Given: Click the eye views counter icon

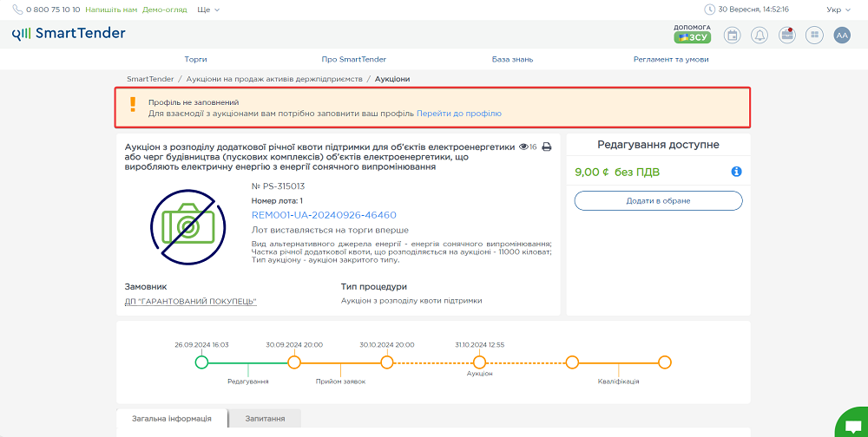Looking at the screenshot, I should [524, 147].
